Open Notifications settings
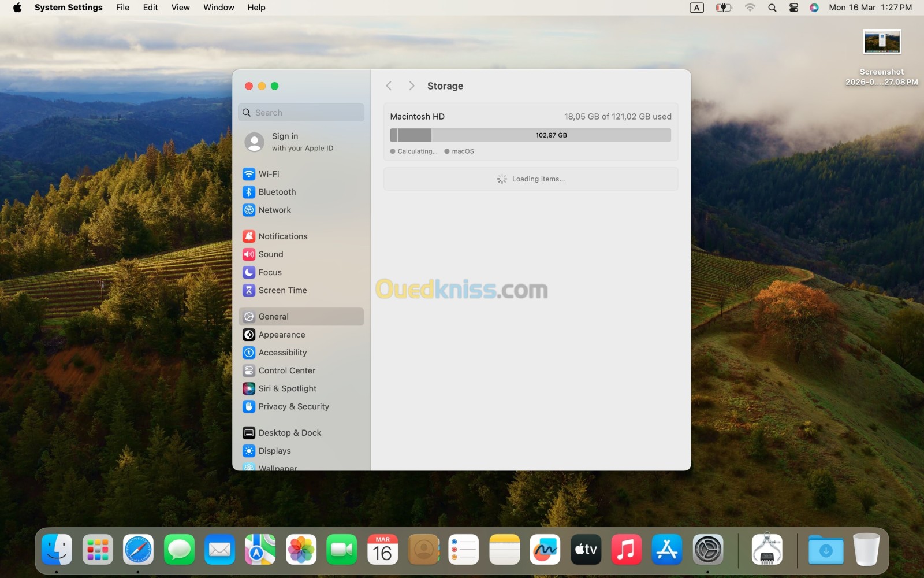The width and height of the screenshot is (924, 578). 301,236
